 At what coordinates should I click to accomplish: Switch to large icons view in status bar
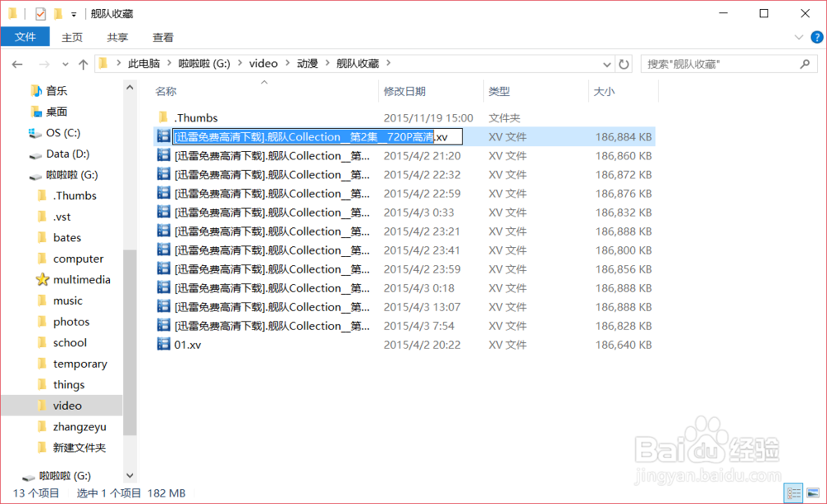point(813,493)
